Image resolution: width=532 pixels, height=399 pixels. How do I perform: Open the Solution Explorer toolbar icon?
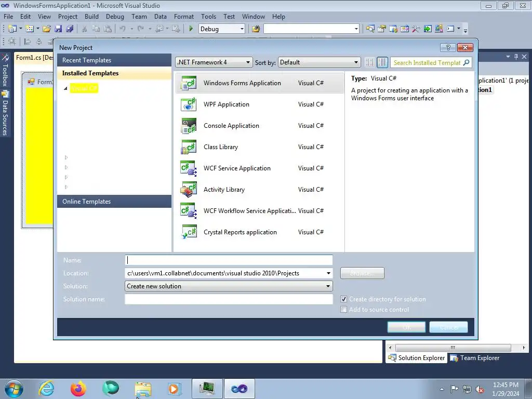click(370, 29)
